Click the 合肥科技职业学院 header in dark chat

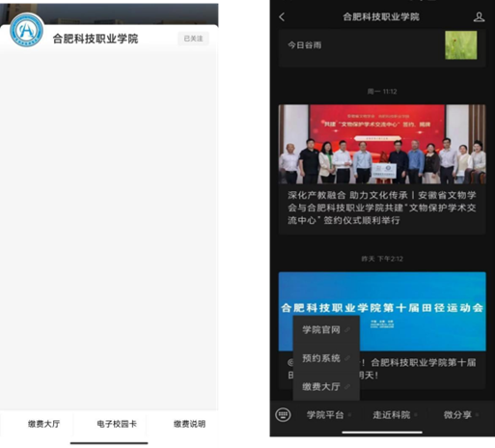pyautogui.click(x=381, y=16)
